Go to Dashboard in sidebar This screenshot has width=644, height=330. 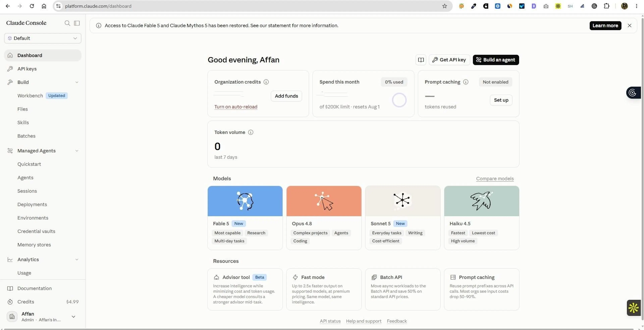(43, 55)
